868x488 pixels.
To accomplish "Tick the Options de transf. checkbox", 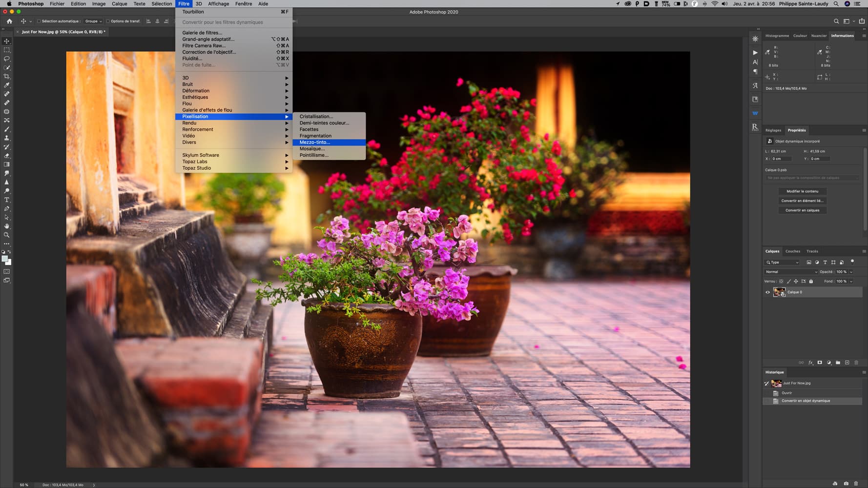I will (108, 21).
